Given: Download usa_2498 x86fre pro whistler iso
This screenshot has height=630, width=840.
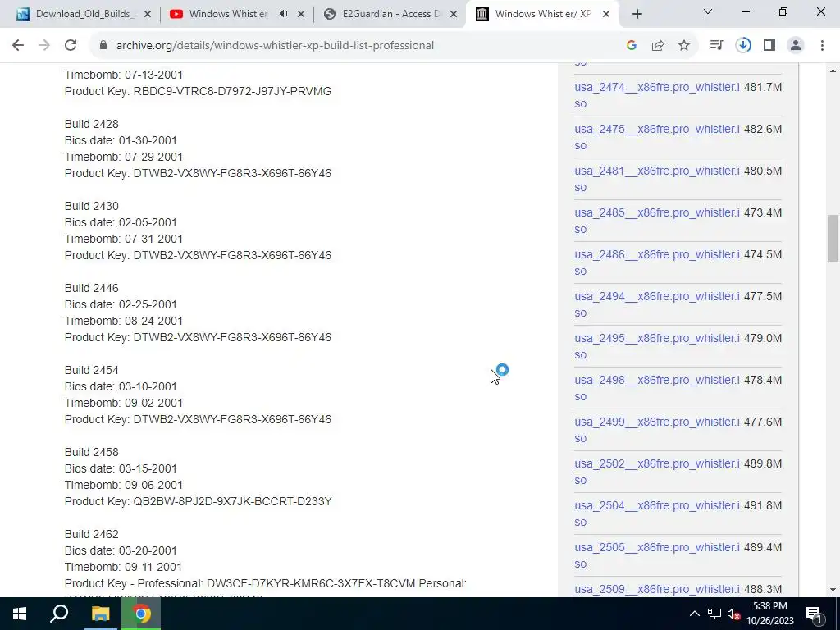Looking at the screenshot, I should click(657, 387).
